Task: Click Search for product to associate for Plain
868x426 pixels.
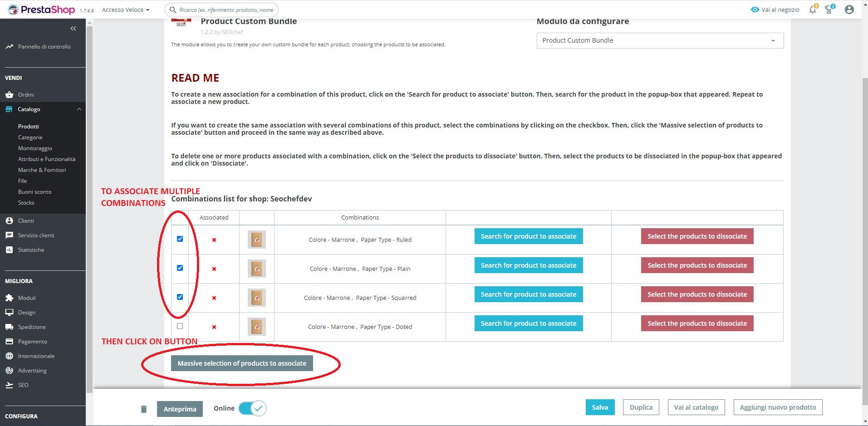Action: 529,265
